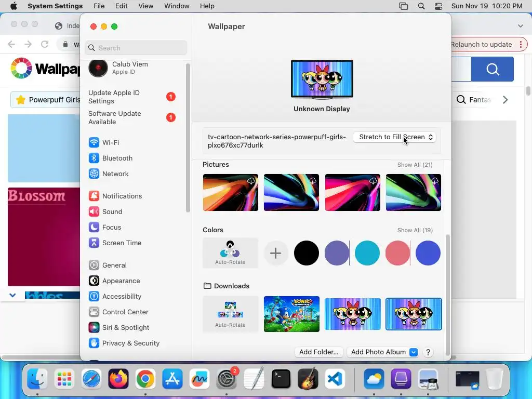Open Accessibility settings

point(115,297)
